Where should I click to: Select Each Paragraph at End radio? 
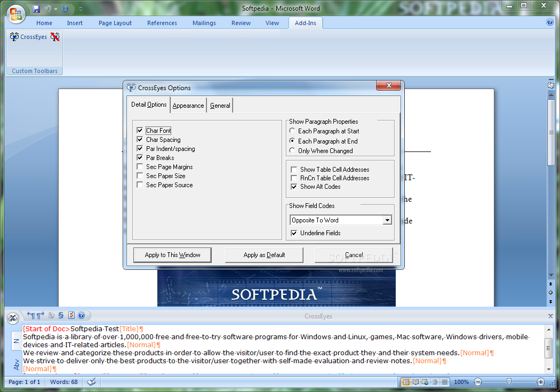[292, 141]
